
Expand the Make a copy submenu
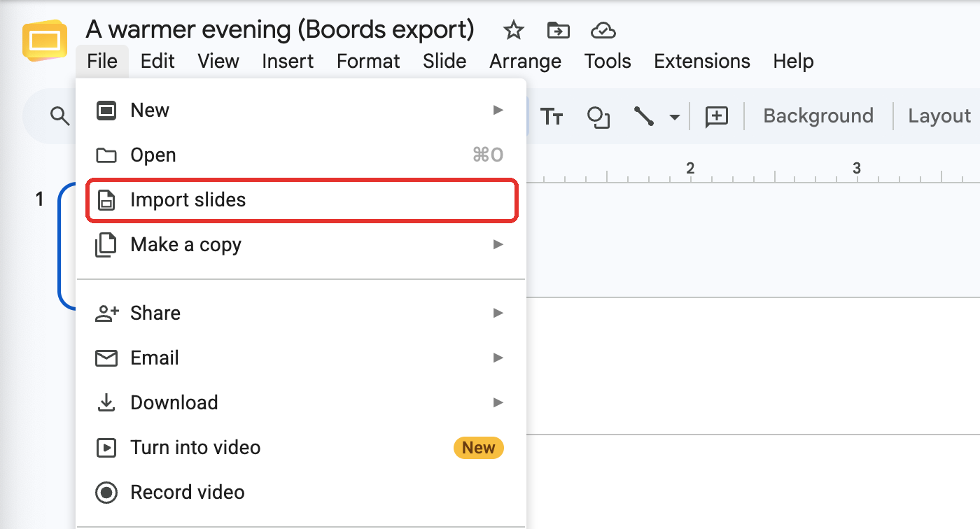301,245
